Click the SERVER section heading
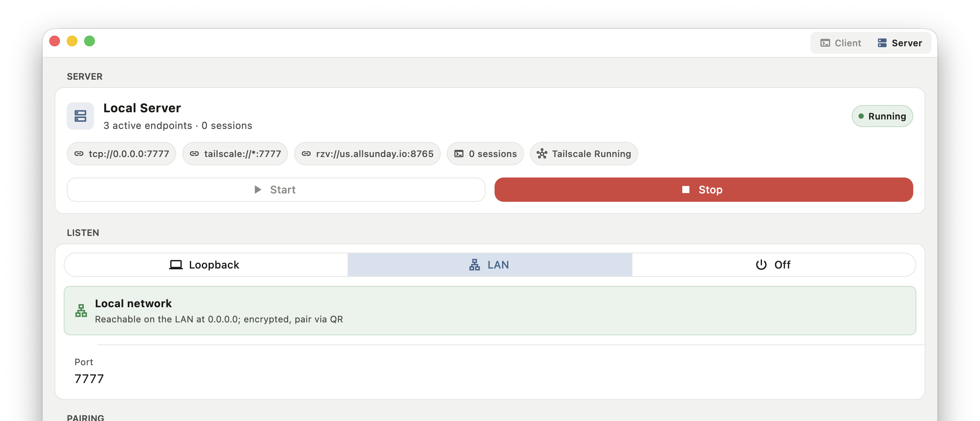 [x=85, y=77]
